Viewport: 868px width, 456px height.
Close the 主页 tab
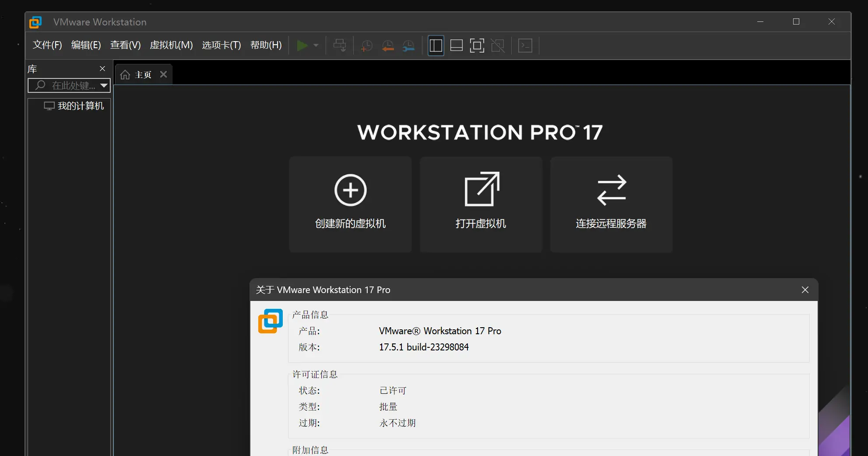[164, 74]
